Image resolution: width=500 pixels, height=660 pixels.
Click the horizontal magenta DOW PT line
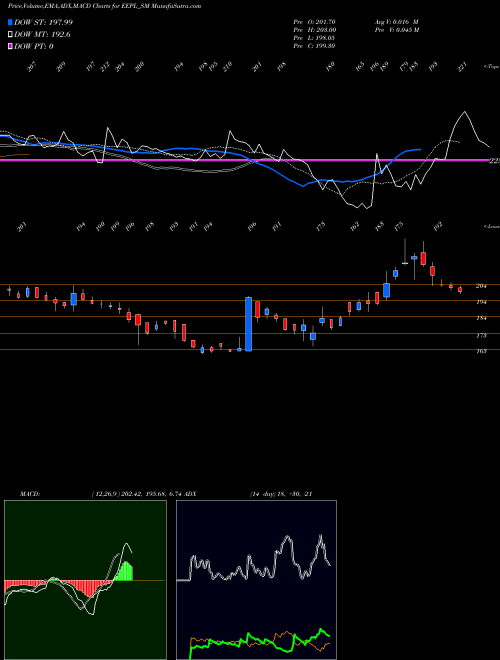coord(244,160)
